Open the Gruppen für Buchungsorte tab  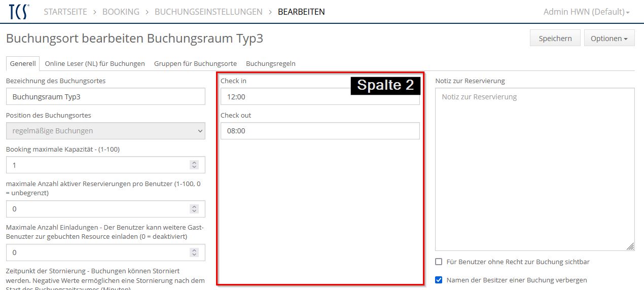pyautogui.click(x=195, y=63)
